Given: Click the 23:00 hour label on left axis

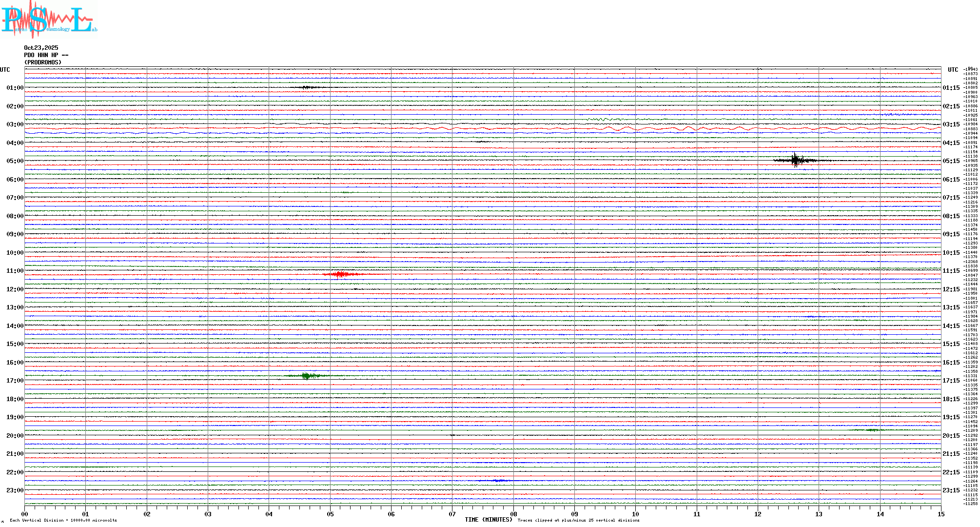Looking at the screenshot, I should (x=15, y=490).
